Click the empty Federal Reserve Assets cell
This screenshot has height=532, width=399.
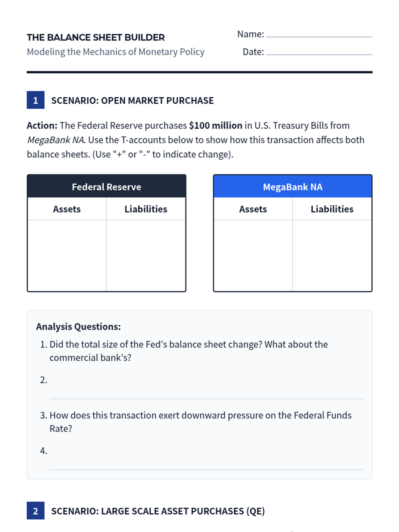[67, 255]
